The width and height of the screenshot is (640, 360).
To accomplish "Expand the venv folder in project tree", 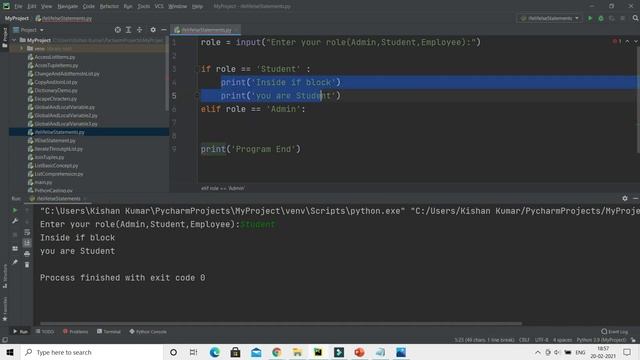I will (22, 49).
